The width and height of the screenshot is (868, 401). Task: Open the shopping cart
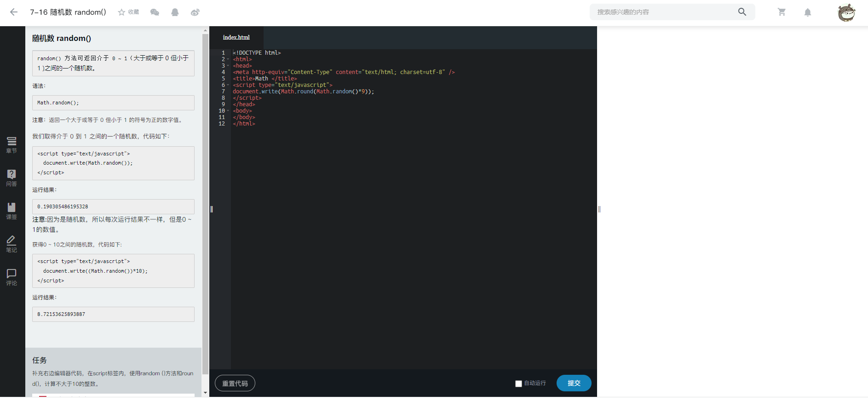(x=782, y=12)
